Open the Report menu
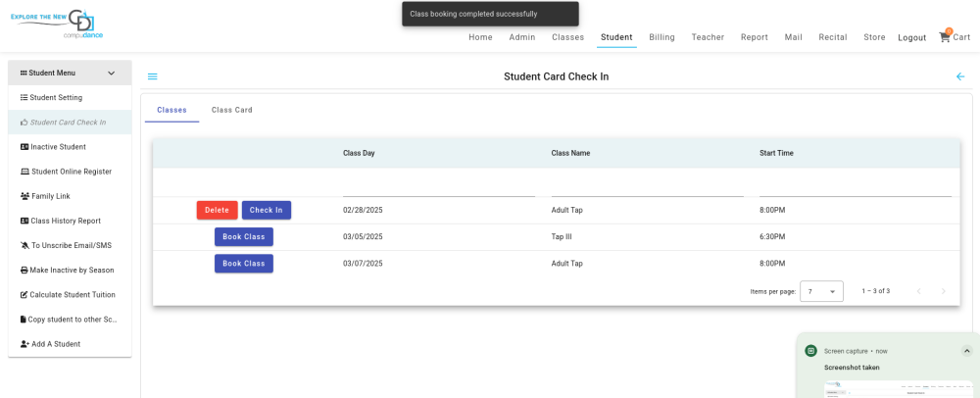Screen dimensions: 980x398 tap(755, 37)
